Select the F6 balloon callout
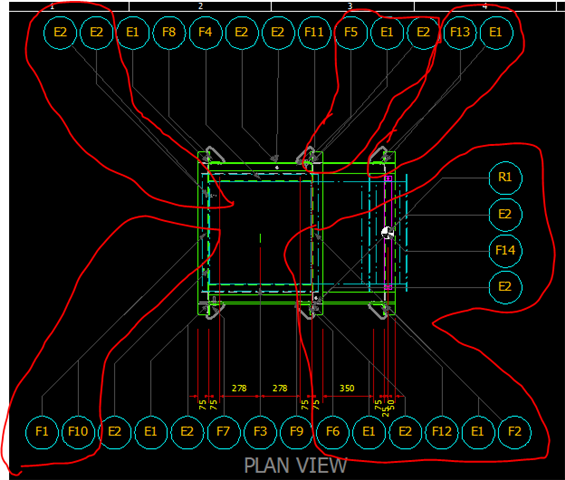This screenshot has width=565, height=480. click(333, 432)
